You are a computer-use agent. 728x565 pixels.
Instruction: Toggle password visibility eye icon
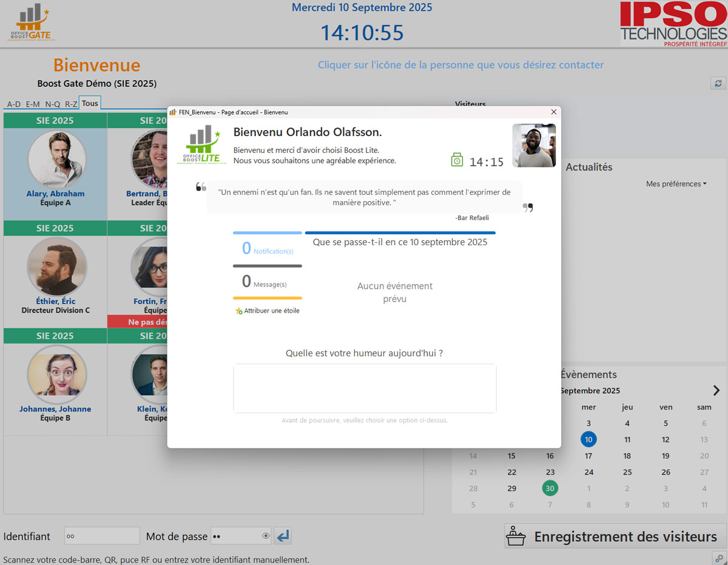[x=266, y=536]
